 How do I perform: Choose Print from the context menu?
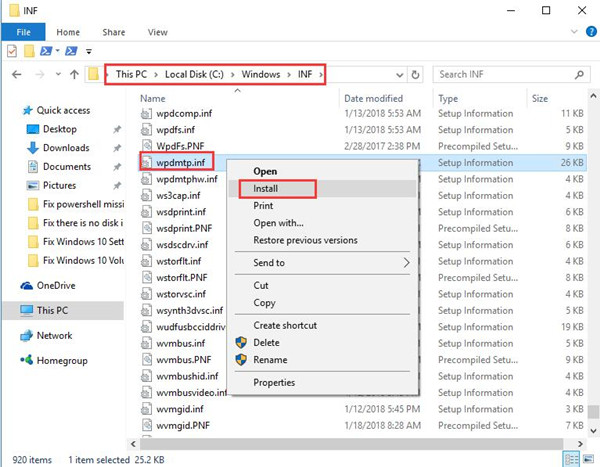322,206
